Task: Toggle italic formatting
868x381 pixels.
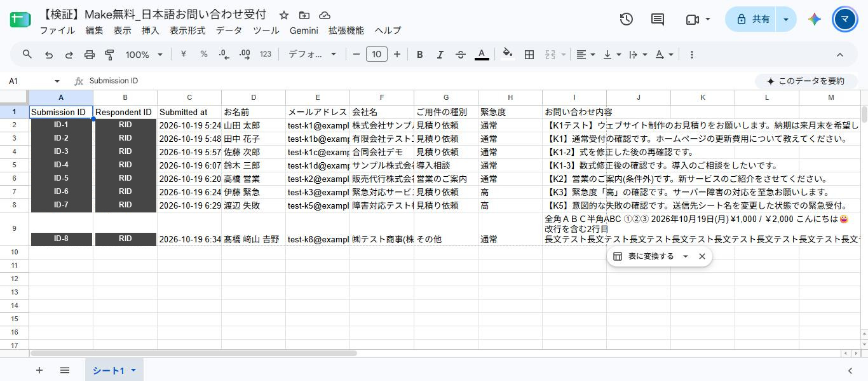Action: [x=440, y=55]
